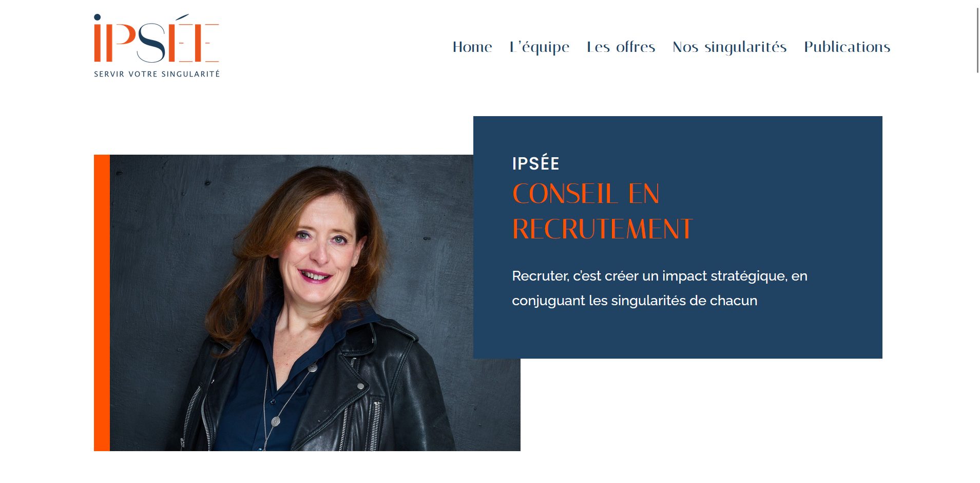Click the 'Recruter, c'est créer un impact' line
This screenshot has height=483, width=980.
[660, 276]
